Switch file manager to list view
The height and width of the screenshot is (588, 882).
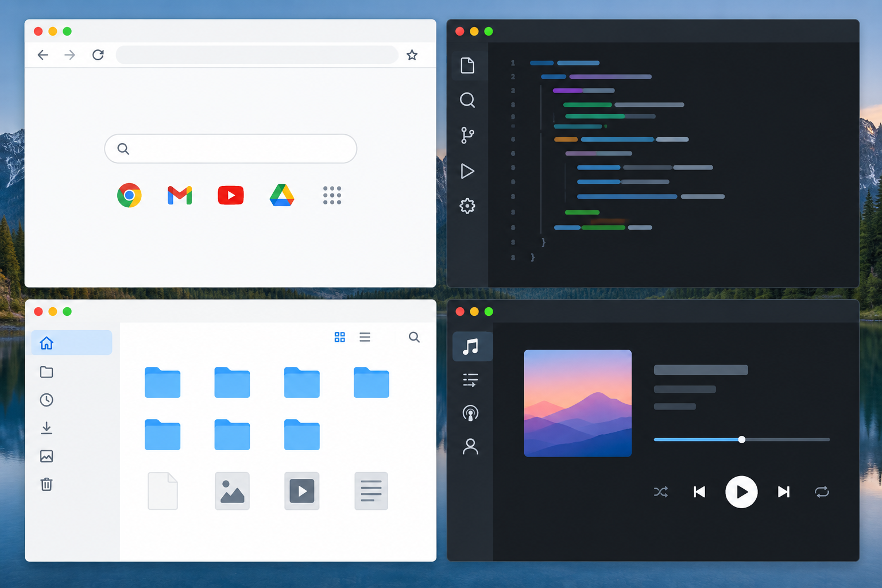point(365,337)
